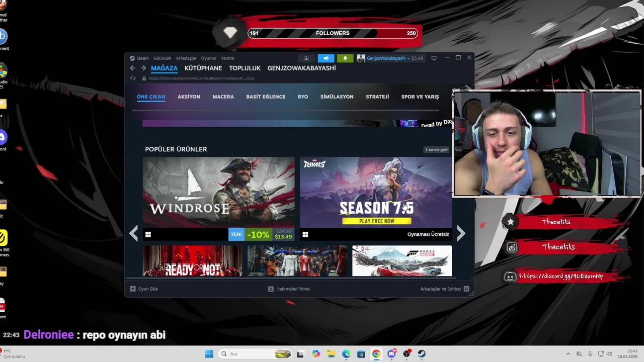
Task: Open the green notifications bell
Action: [x=345, y=58]
